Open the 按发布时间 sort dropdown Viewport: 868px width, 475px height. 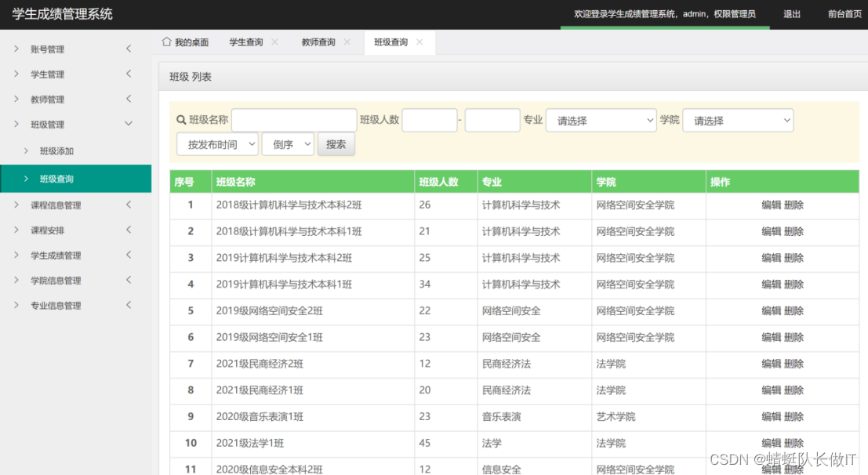217,144
